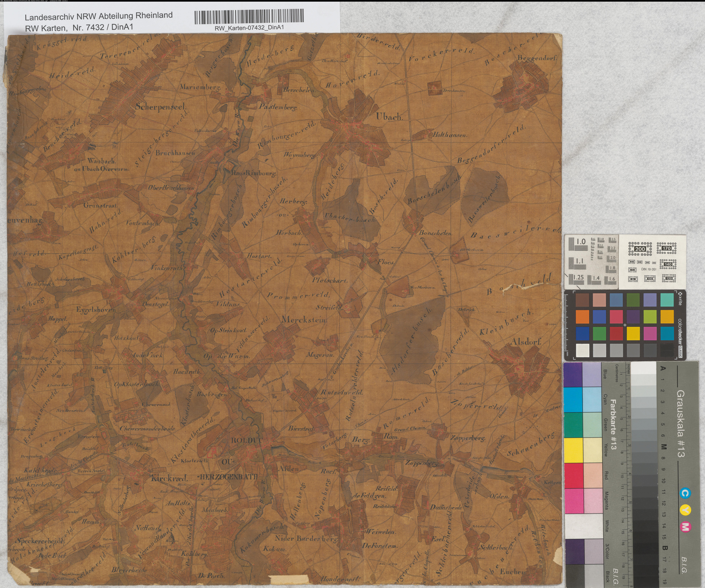Click the '200' resolution block on the test chart

point(640,249)
